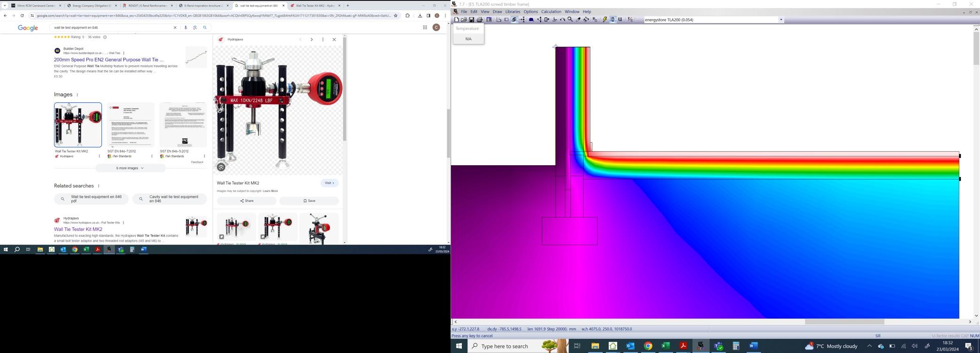Pick the eyedropper tool in THERM toolbar
Image resolution: width=980 pixels, height=353 pixels.
click(x=578, y=20)
